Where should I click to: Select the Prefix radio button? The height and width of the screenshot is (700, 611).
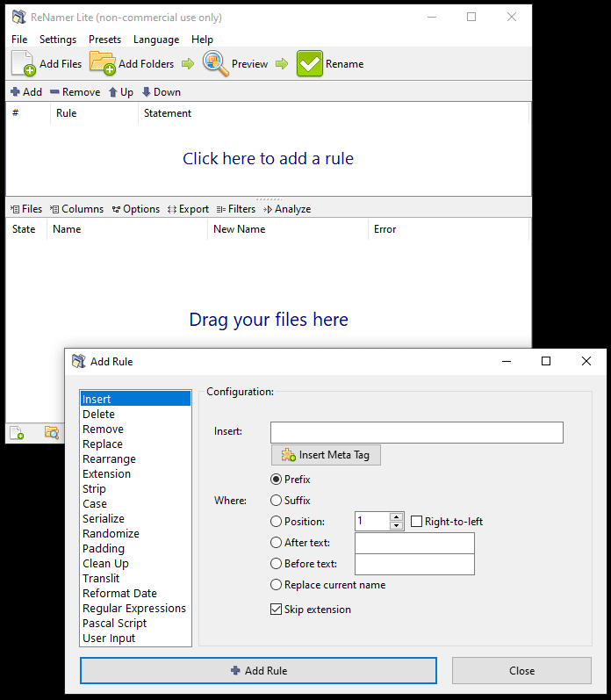[x=277, y=479]
